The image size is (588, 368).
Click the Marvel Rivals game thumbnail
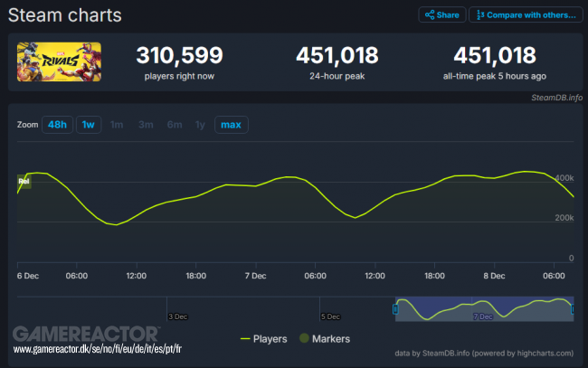coord(58,61)
